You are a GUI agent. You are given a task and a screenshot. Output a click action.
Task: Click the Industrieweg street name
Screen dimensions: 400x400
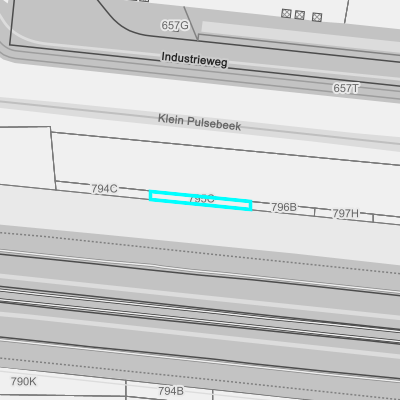click(x=194, y=60)
